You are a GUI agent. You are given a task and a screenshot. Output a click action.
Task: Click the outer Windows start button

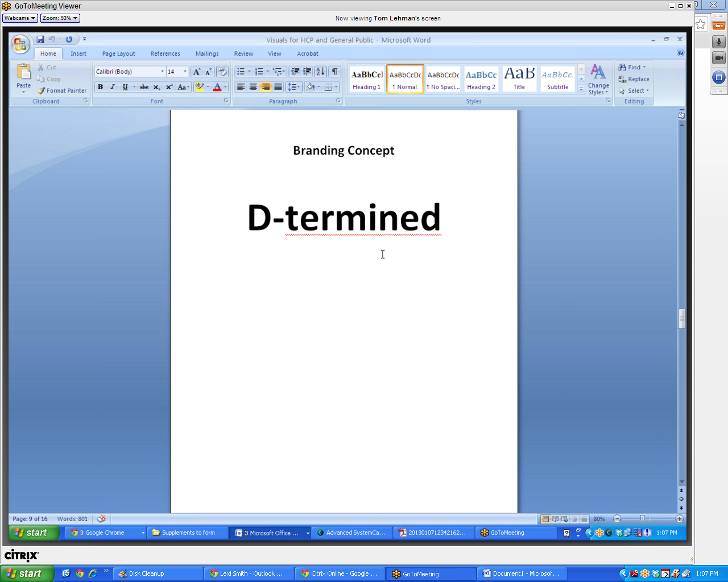[27, 573]
